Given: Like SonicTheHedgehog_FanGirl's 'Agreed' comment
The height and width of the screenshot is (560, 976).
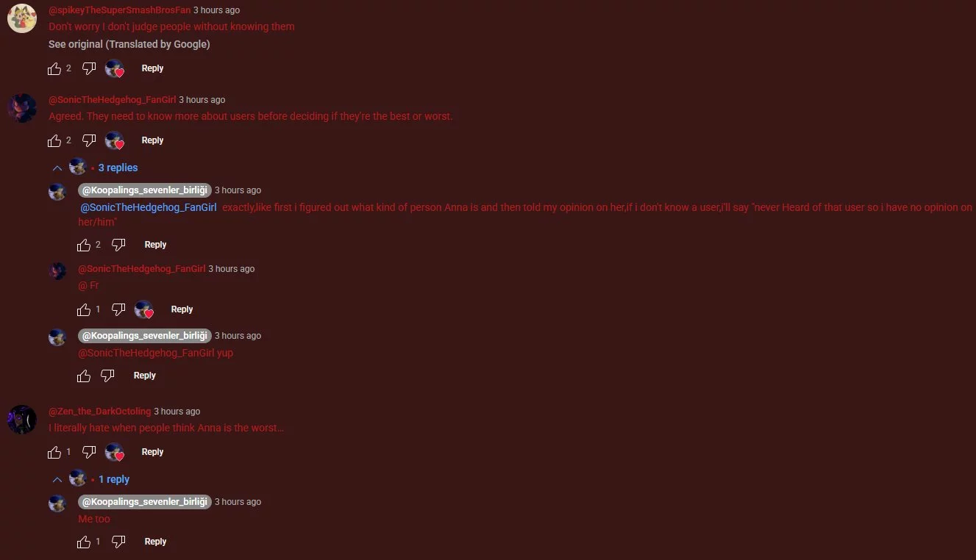Looking at the screenshot, I should coord(54,140).
